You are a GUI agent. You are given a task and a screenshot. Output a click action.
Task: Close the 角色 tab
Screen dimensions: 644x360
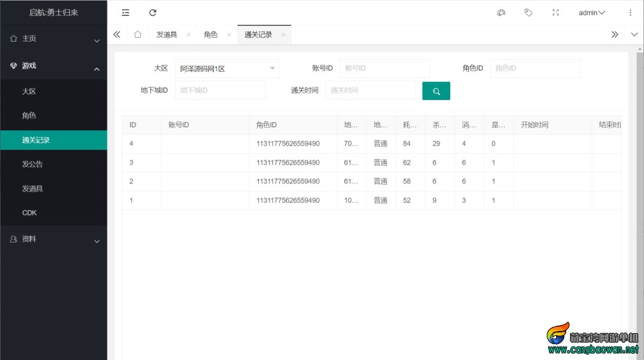click(229, 35)
